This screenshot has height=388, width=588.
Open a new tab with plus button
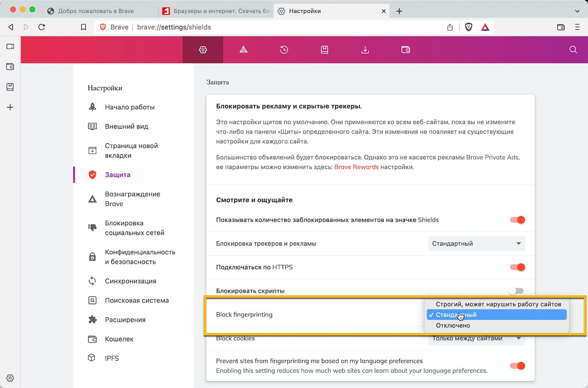(x=399, y=11)
